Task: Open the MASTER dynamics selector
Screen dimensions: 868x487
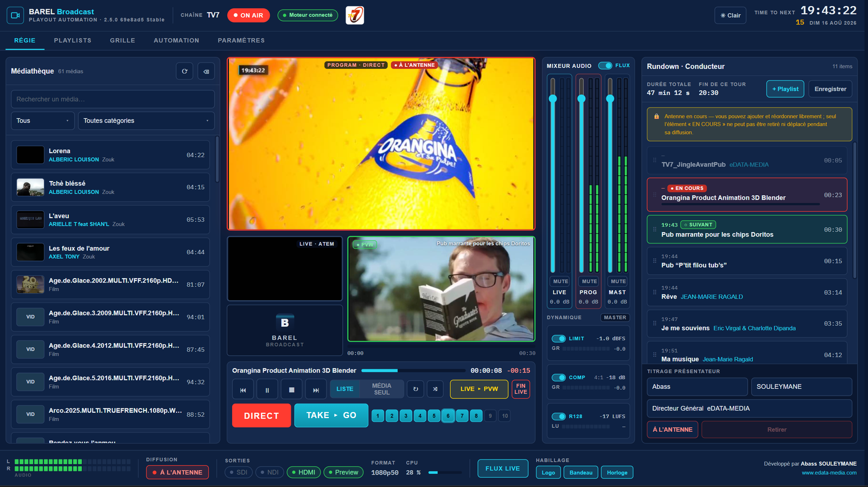Action: pos(615,318)
